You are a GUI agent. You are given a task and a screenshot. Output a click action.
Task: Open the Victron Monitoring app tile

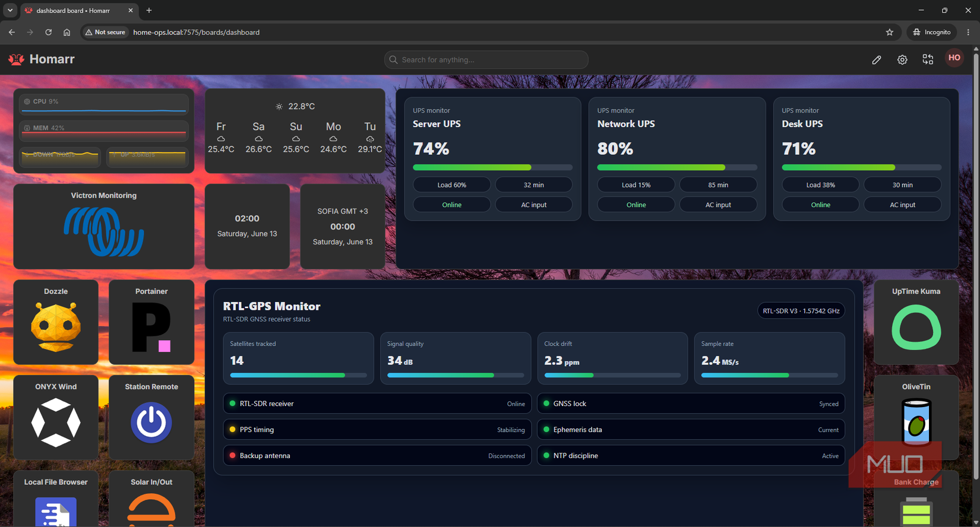click(x=104, y=226)
